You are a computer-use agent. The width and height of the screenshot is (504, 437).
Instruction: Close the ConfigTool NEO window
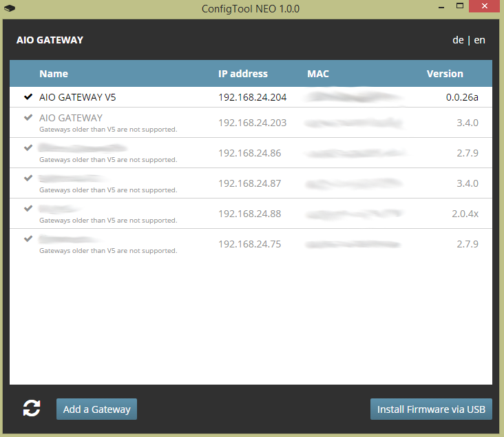click(485, 6)
